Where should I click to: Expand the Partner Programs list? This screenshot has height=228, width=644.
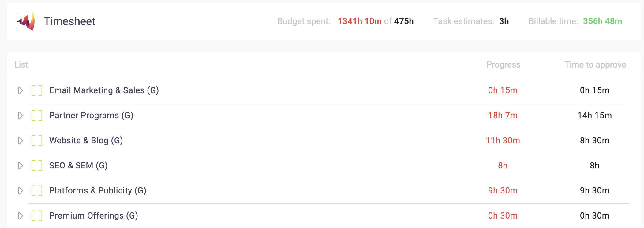tap(20, 116)
